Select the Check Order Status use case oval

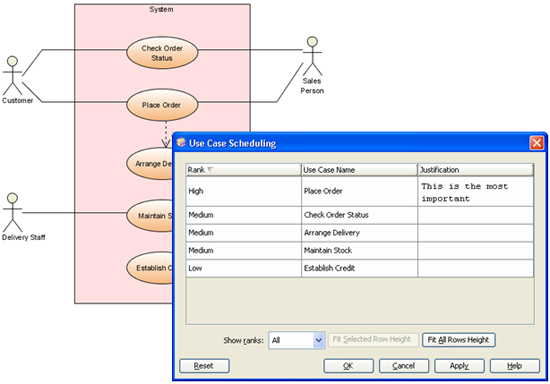162,53
